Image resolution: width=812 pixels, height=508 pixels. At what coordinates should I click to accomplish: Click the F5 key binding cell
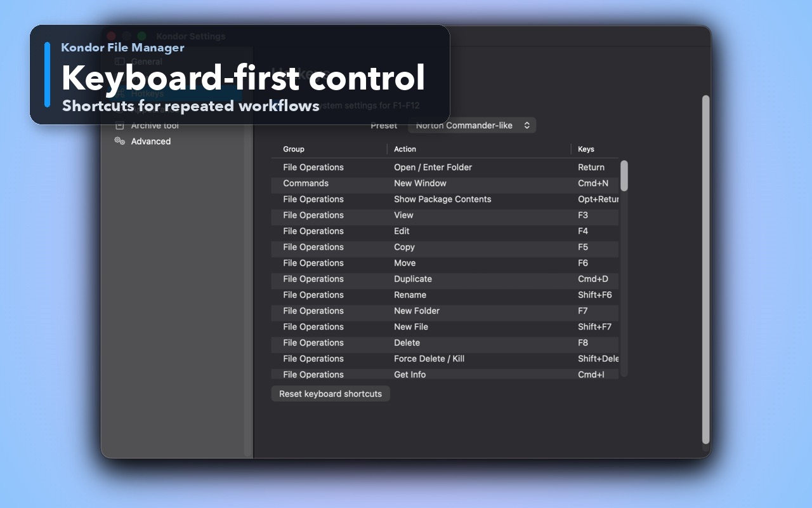pyautogui.click(x=583, y=247)
